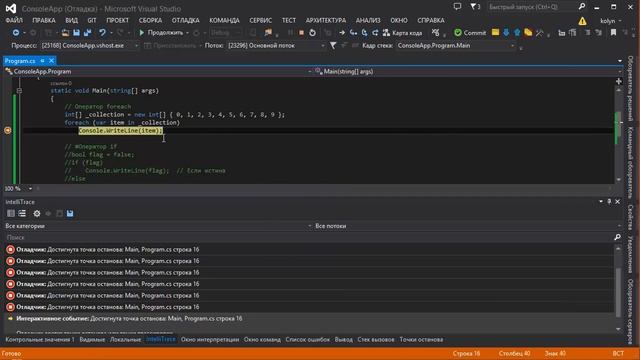
Task: Click the blue down-arrow pull icon
Action: click(506, 32)
